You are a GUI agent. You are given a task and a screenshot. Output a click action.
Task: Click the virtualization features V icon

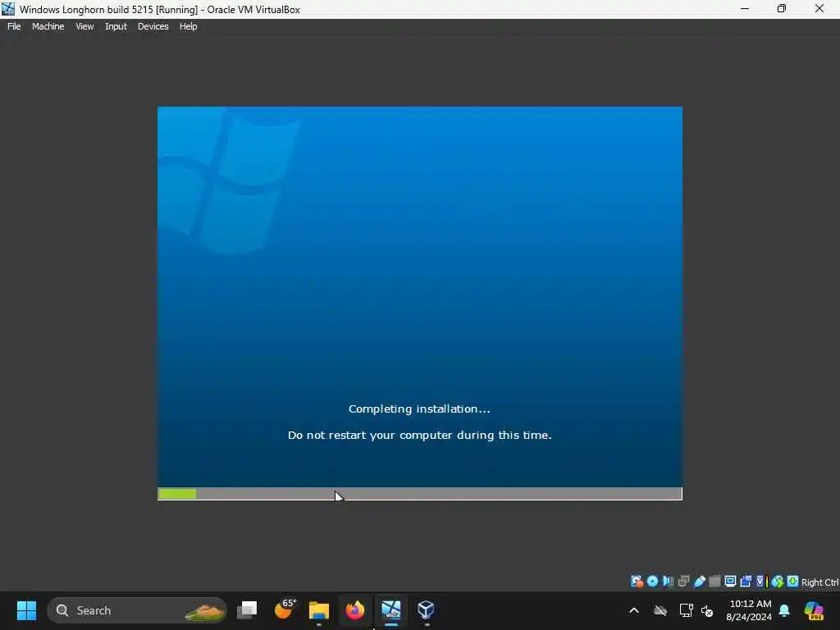(760, 582)
